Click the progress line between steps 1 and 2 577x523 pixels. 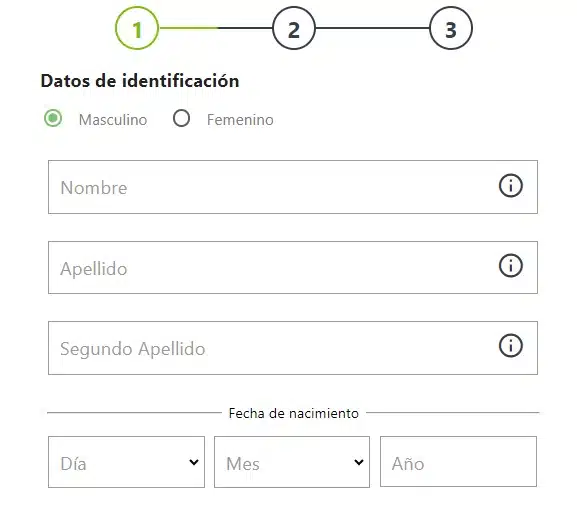[x=216, y=28]
